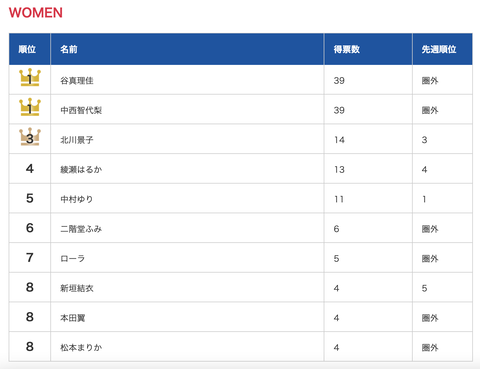Select the name 谷真理佳

tap(77, 81)
